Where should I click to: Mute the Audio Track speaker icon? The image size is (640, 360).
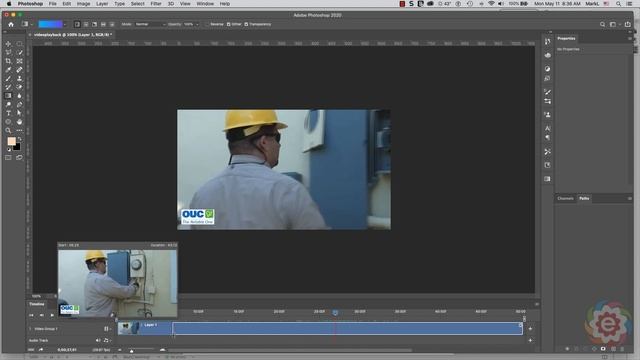(x=98, y=340)
